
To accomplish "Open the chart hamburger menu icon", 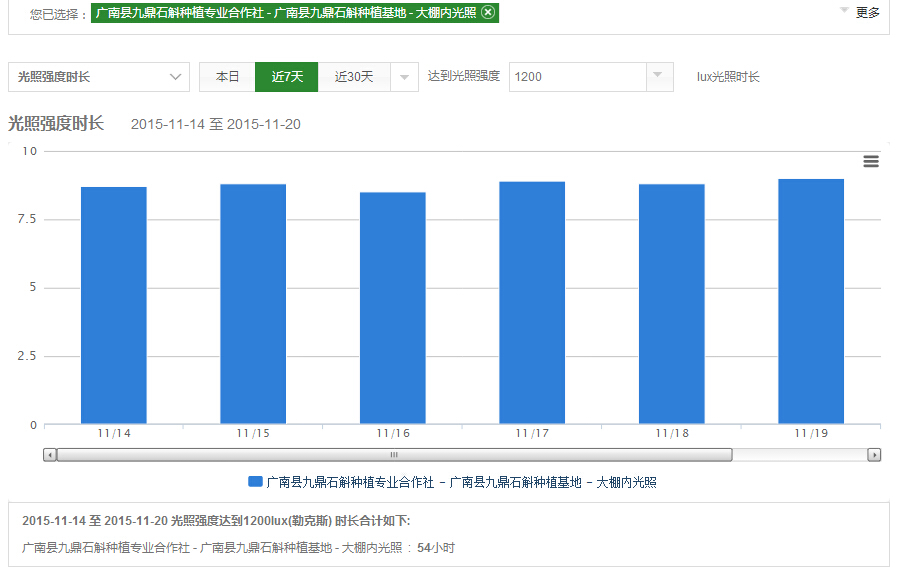I will (871, 162).
